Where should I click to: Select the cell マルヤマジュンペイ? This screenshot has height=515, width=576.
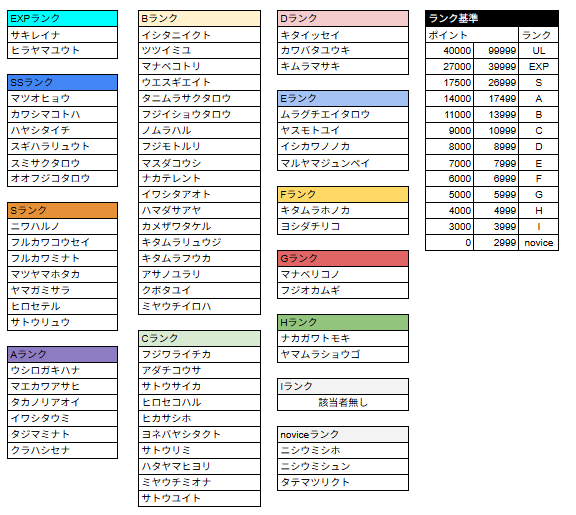343,163
